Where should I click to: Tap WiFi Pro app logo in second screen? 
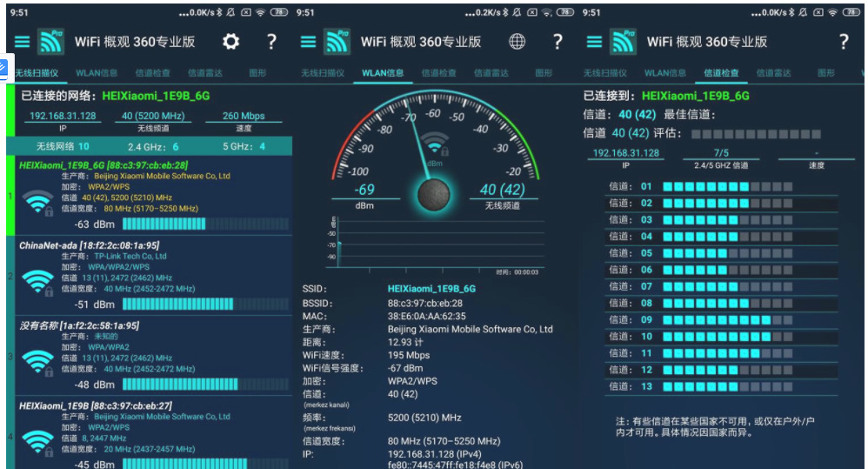coord(337,42)
